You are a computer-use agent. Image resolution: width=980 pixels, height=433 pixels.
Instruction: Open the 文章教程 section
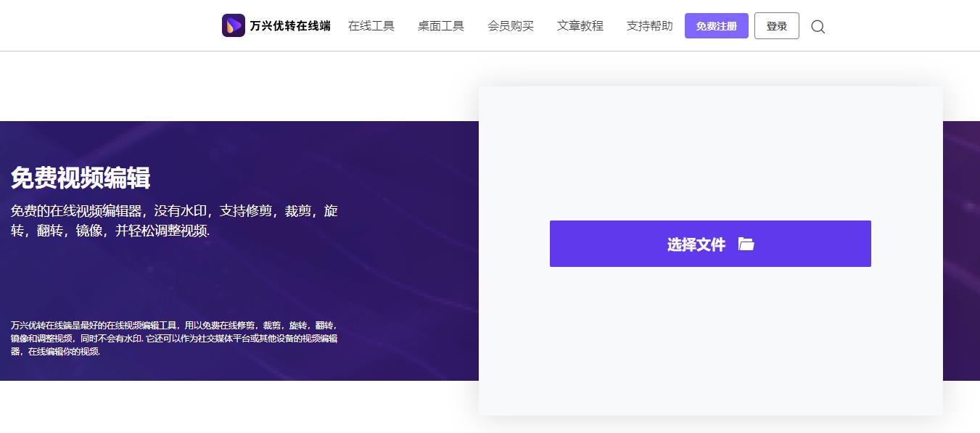coord(580,25)
